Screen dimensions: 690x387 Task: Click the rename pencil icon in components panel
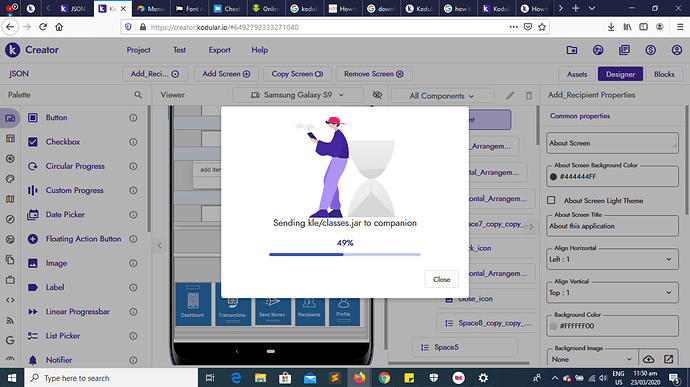[x=510, y=95]
